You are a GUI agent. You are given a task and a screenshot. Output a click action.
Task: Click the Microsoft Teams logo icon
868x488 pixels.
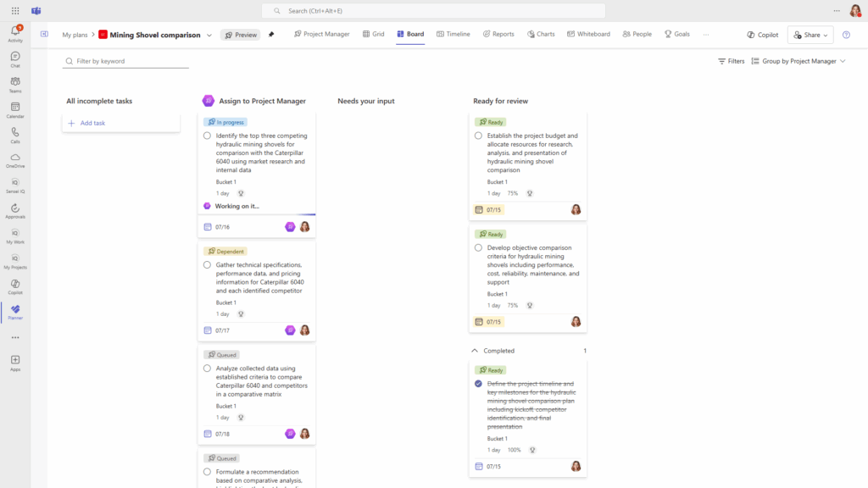[x=36, y=10]
